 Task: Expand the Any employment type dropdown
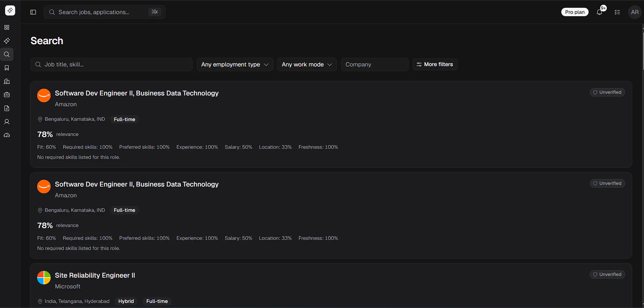[235, 64]
